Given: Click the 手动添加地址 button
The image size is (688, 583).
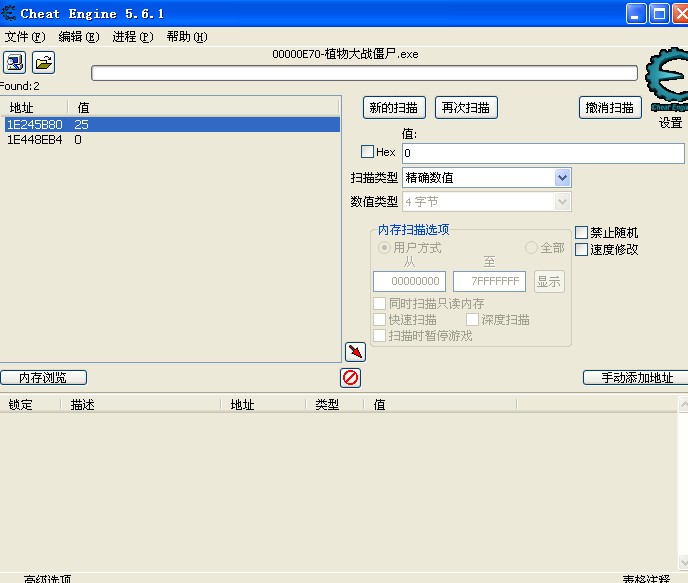Looking at the screenshot, I should [x=636, y=377].
